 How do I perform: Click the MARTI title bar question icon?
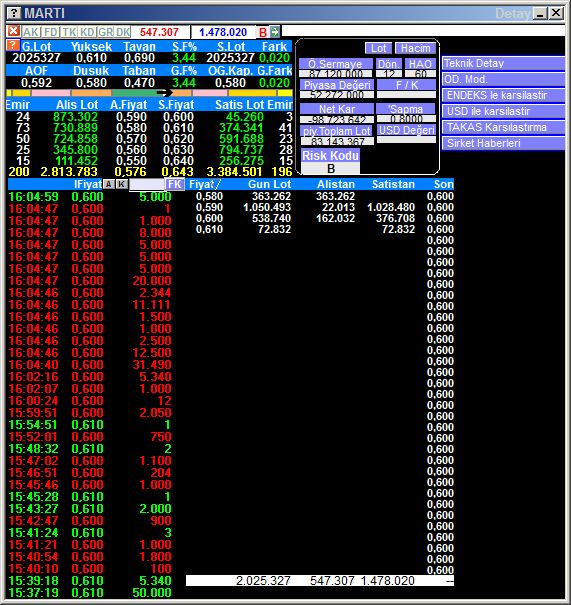(14, 13)
